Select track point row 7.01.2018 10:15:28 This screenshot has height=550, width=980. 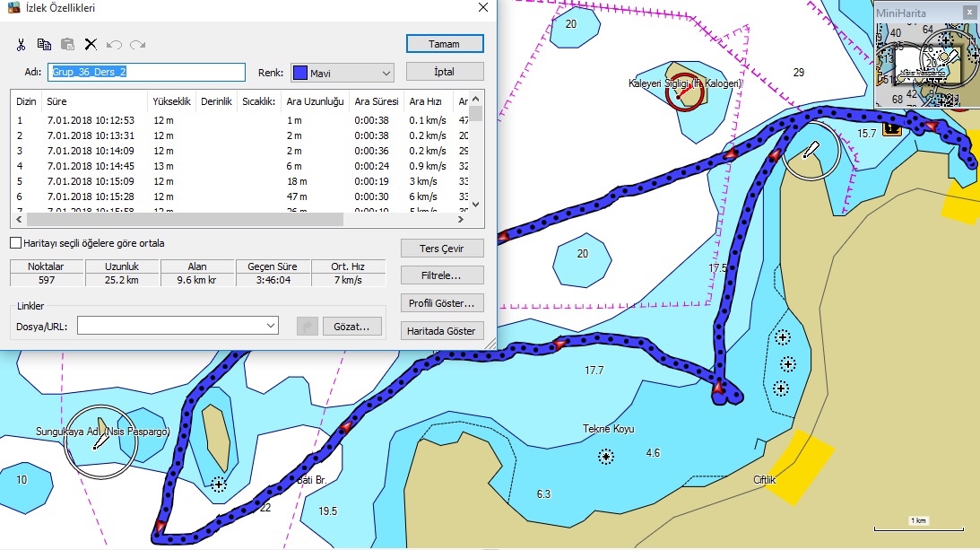coord(240,196)
